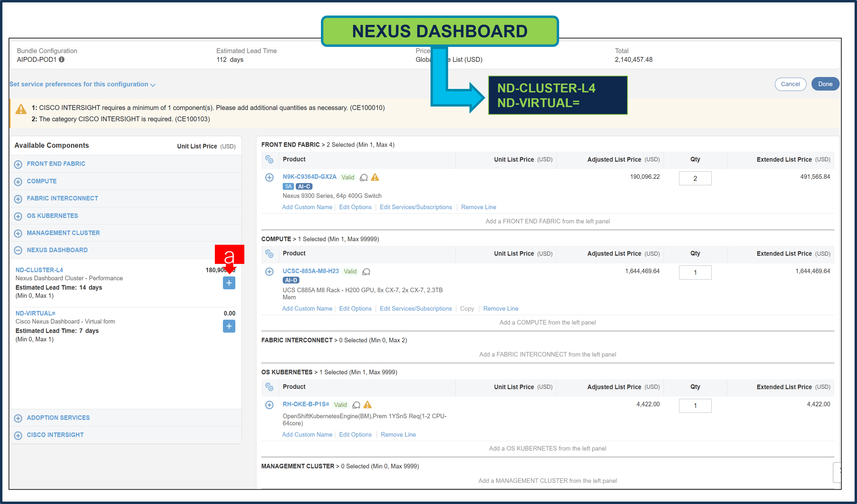The image size is (857, 504).
Task: Open the ND-VIRTUAL= product link
Action: pyautogui.click(x=35, y=313)
